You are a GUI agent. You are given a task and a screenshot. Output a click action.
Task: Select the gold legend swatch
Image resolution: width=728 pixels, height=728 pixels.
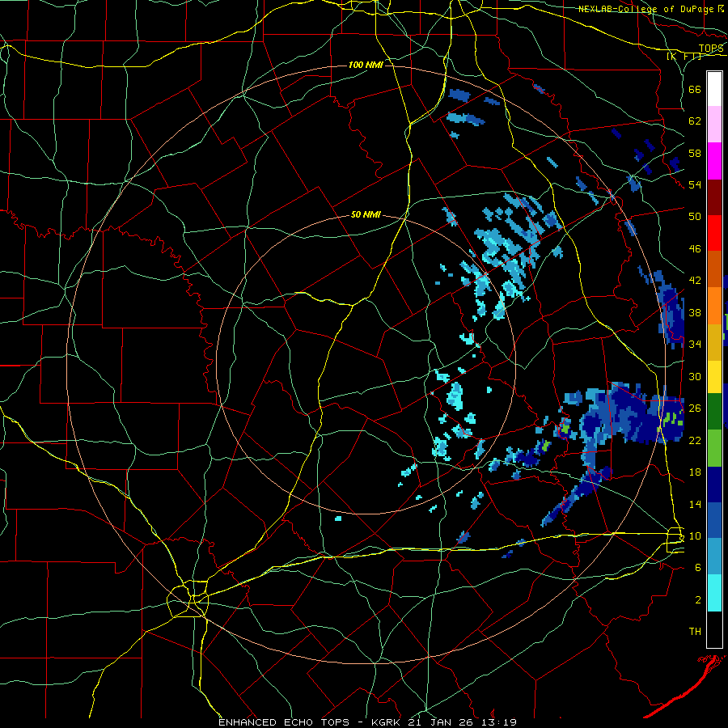(x=714, y=342)
